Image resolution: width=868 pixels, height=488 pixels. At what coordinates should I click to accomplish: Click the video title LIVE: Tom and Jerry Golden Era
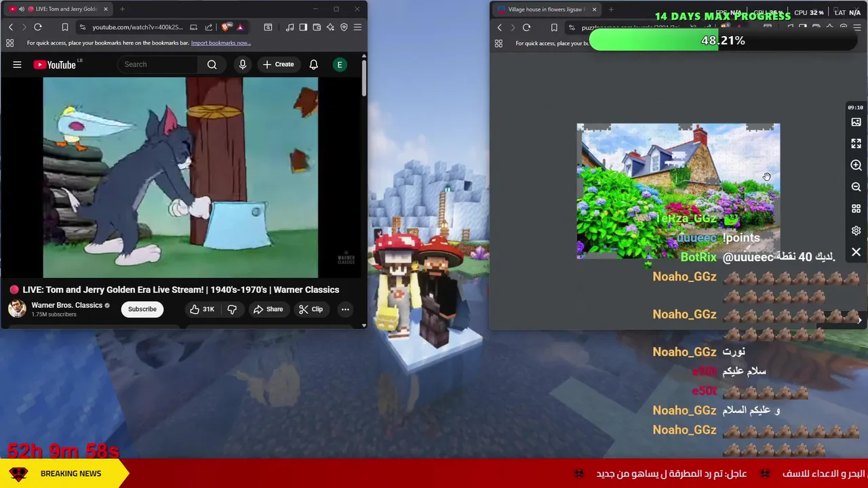180,289
